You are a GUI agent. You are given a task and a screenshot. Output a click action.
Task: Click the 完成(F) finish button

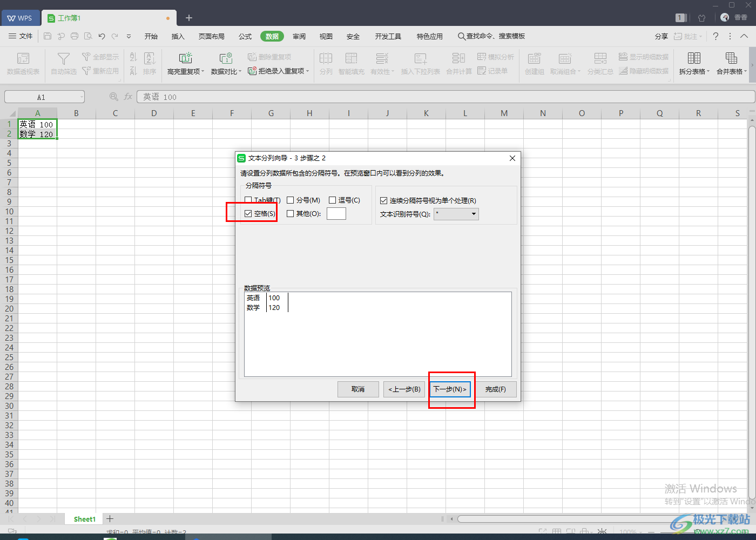[x=496, y=389]
